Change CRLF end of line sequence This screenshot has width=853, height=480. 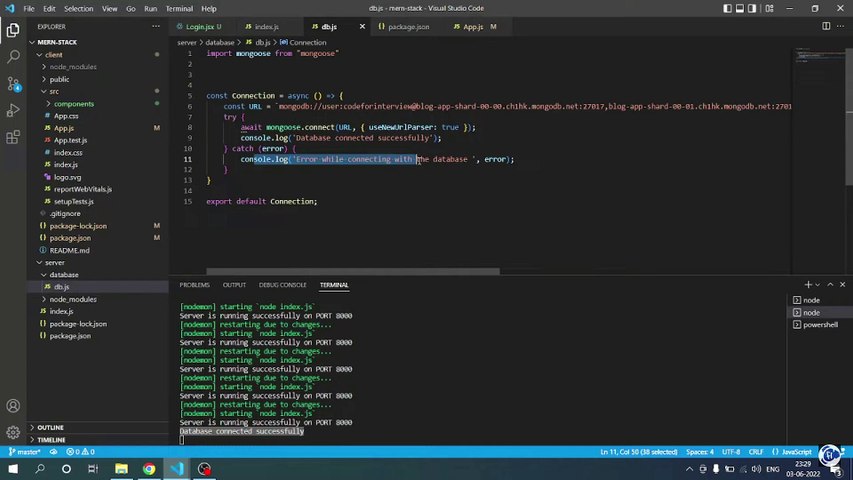click(x=756, y=452)
